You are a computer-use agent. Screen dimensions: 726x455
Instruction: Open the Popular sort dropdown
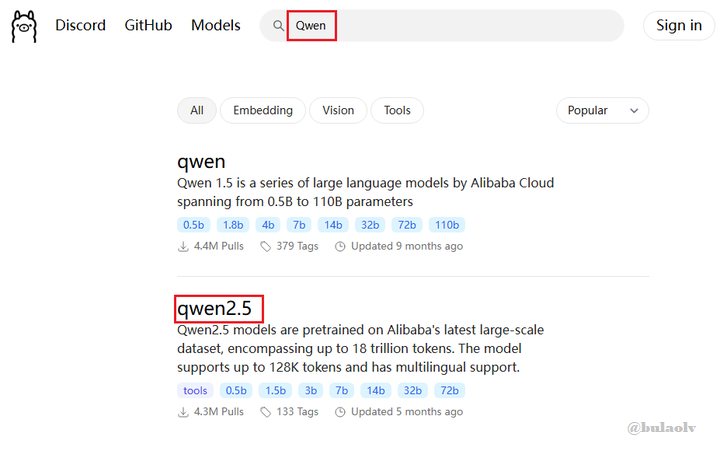[x=602, y=110]
